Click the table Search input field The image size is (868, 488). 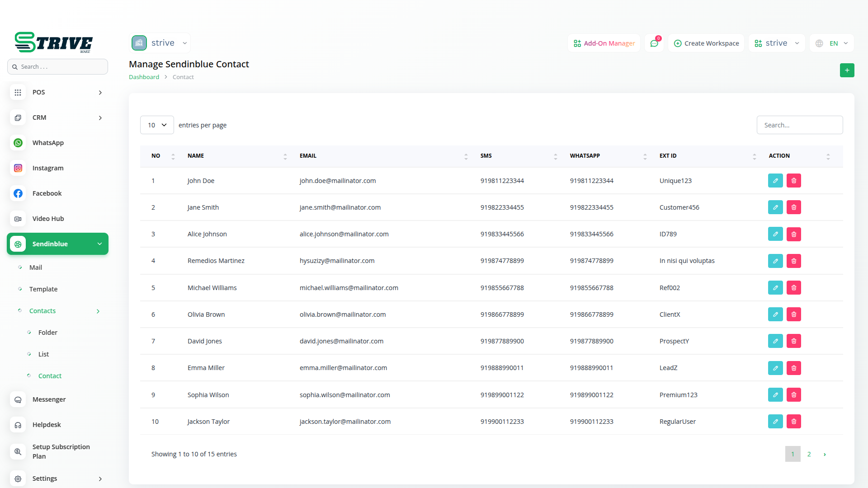[x=799, y=125]
